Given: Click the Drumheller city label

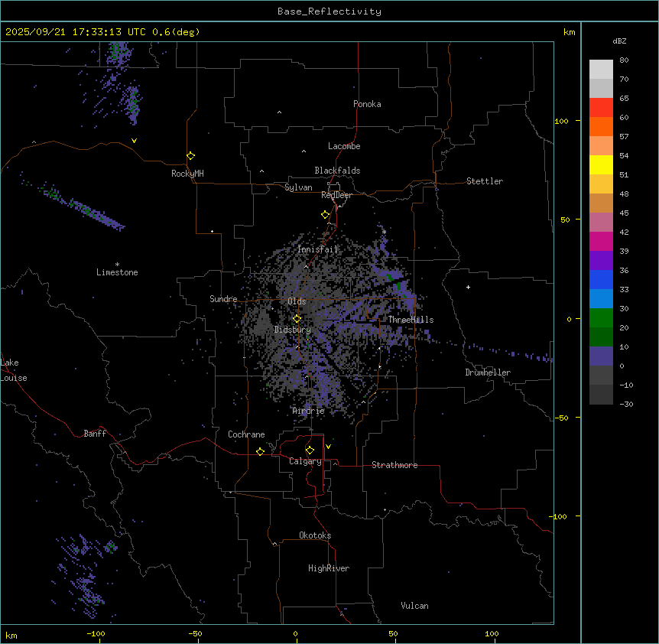Looking at the screenshot, I should pos(488,372).
